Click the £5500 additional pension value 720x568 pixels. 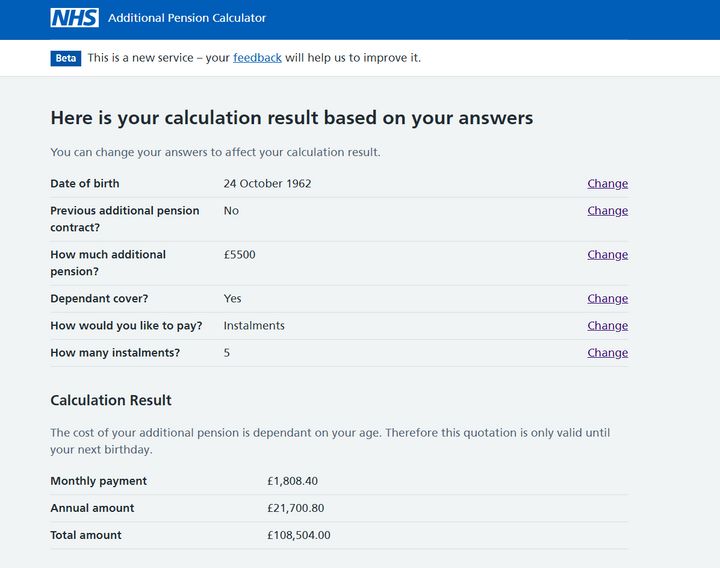click(239, 255)
